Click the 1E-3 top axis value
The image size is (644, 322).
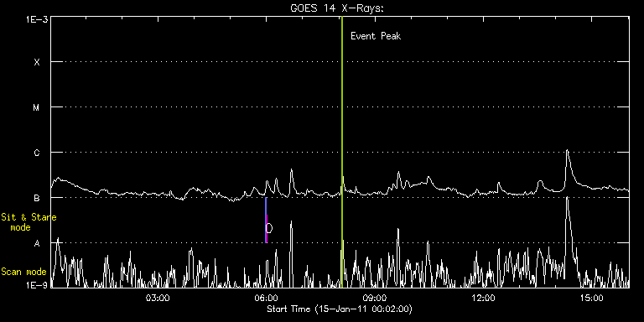(x=36, y=19)
